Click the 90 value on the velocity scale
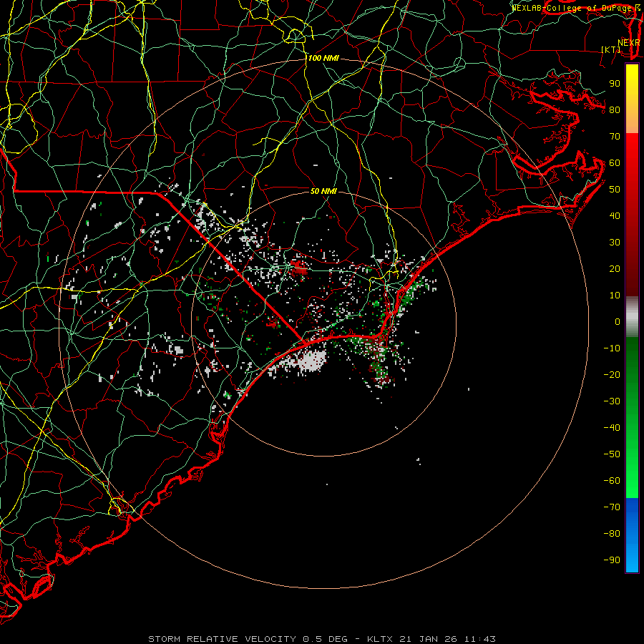The width and height of the screenshot is (644, 644). (615, 84)
